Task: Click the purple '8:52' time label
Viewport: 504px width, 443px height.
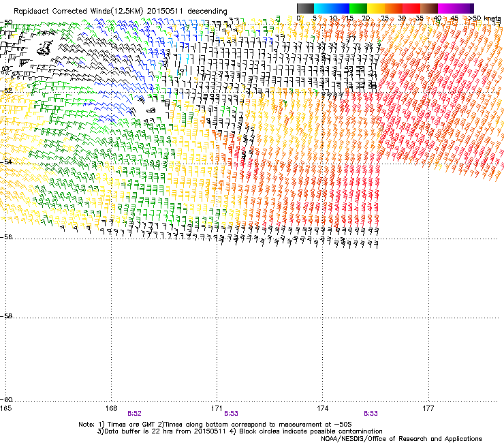Action: pos(134,414)
